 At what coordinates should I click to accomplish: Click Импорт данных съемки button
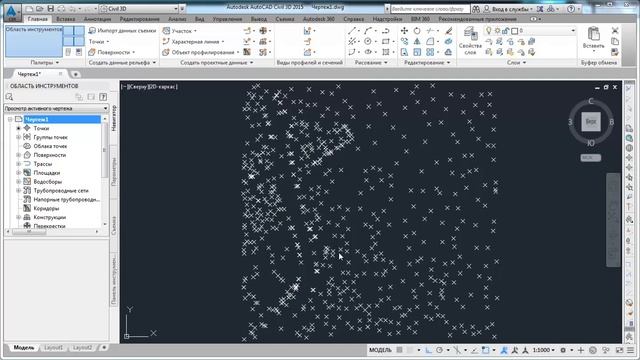pyautogui.click(x=122, y=31)
